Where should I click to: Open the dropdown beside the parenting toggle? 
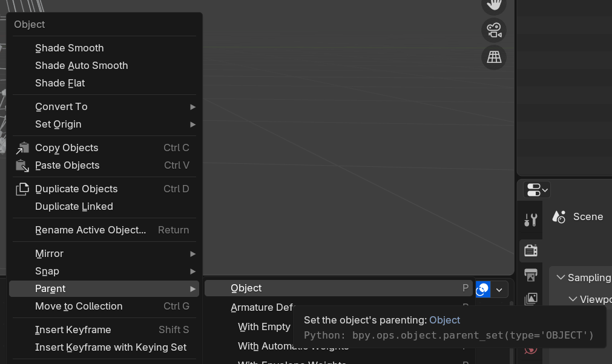(x=499, y=289)
